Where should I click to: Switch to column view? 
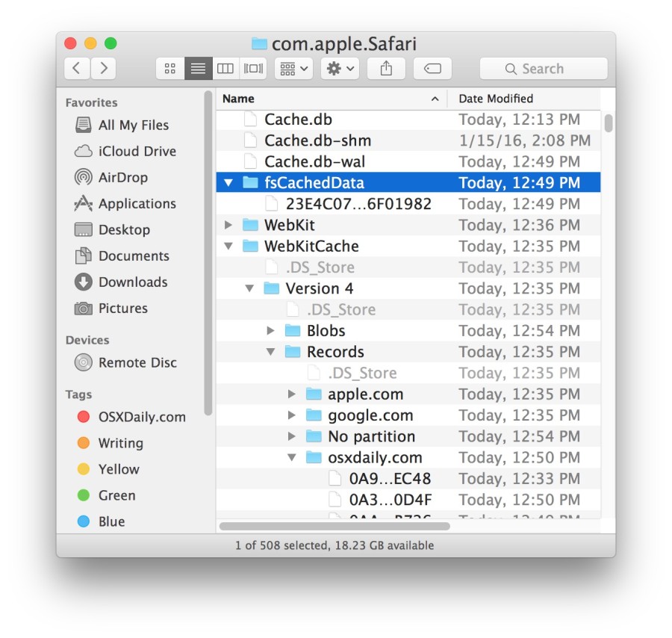[x=225, y=68]
